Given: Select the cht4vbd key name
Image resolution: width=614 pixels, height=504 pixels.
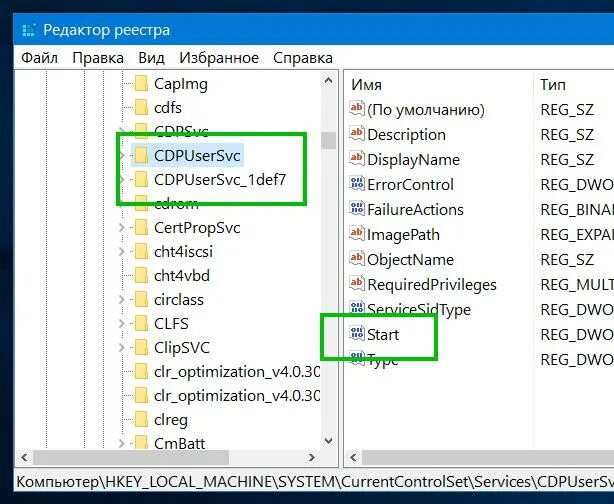Looking at the screenshot, I should tap(182, 276).
